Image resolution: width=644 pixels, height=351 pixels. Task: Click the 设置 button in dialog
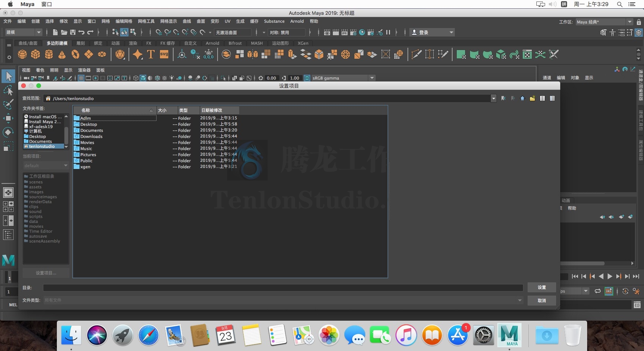pos(542,287)
